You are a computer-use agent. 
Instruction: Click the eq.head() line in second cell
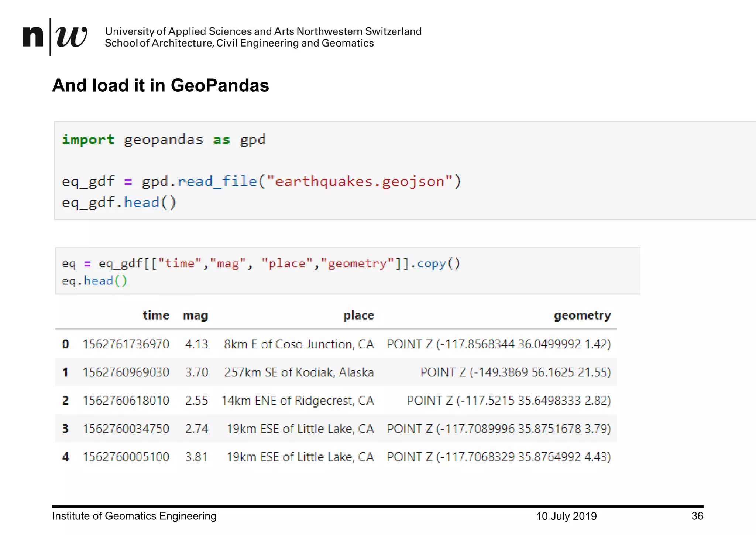[x=94, y=281]
